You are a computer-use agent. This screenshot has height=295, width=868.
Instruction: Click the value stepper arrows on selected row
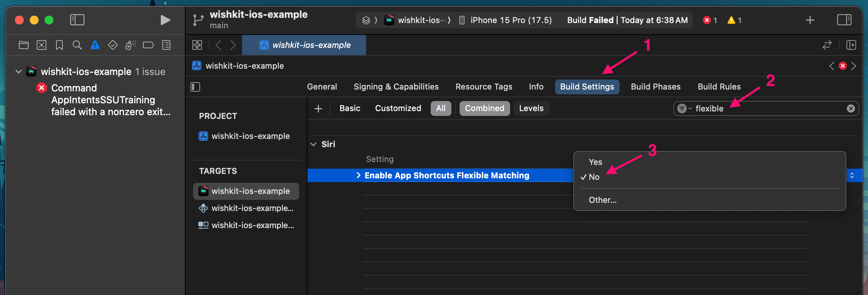click(x=852, y=175)
